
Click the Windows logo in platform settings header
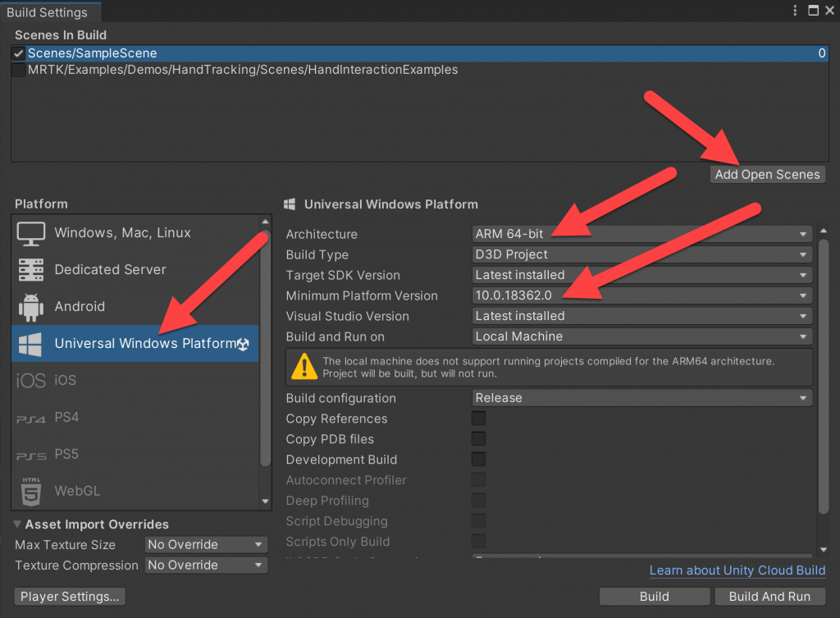[290, 204]
